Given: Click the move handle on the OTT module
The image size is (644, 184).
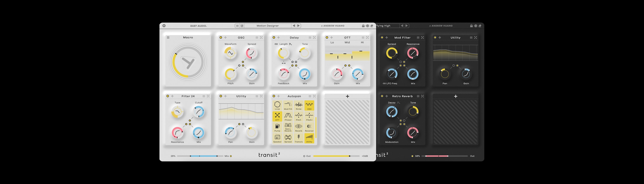Looking at the screenshot, I should pos(331,37).
